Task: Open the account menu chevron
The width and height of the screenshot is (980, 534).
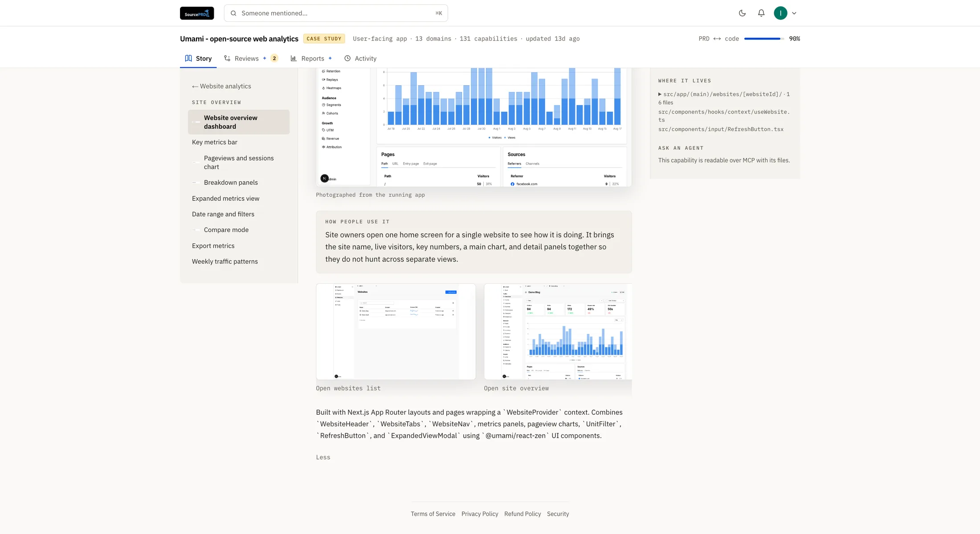Action: point(794,13)
